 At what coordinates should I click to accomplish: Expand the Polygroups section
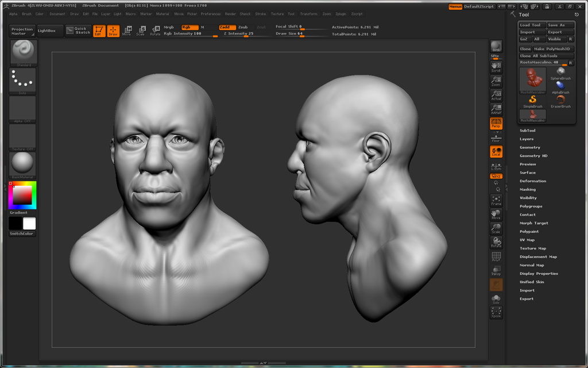tap(531, 206)
